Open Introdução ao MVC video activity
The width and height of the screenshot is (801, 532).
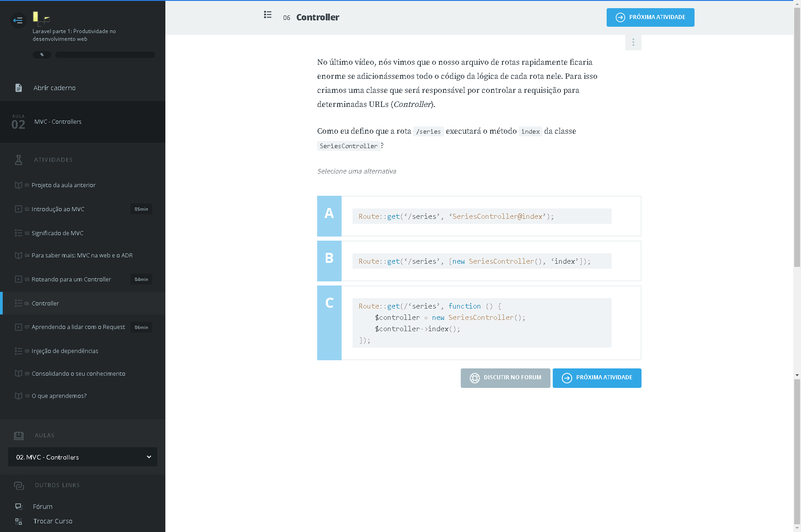coord(58,209)
